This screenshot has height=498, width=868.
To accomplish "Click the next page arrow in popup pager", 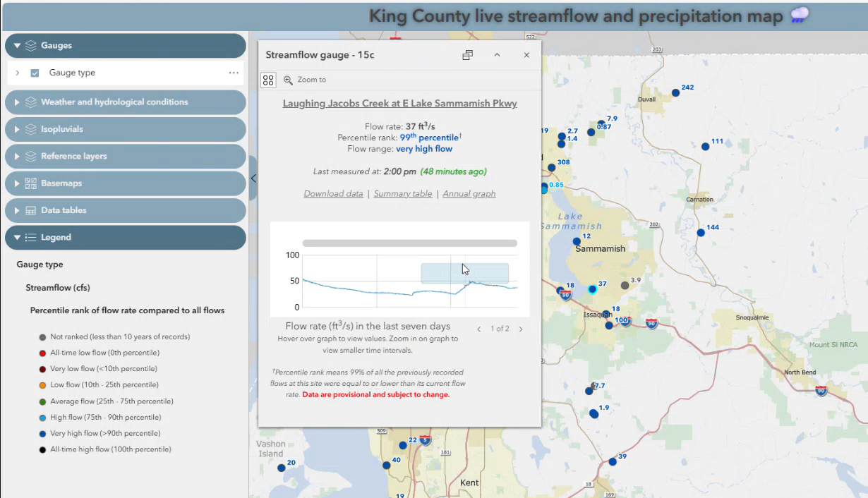I will 521,328.
